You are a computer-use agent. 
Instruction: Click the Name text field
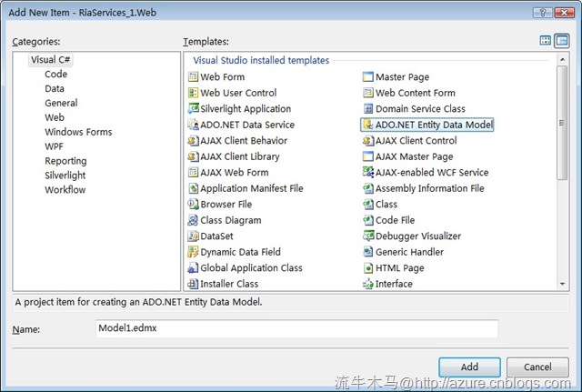click(296, 328)
